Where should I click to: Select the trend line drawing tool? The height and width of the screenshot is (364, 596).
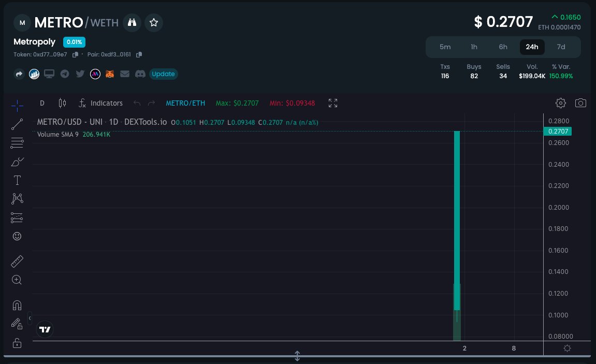coord(17,124)
